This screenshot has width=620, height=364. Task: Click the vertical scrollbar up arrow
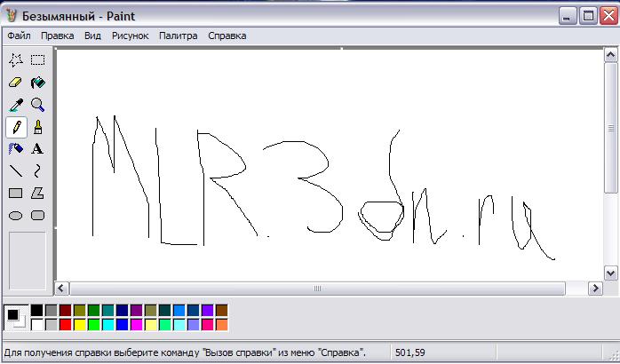(610, 55)
